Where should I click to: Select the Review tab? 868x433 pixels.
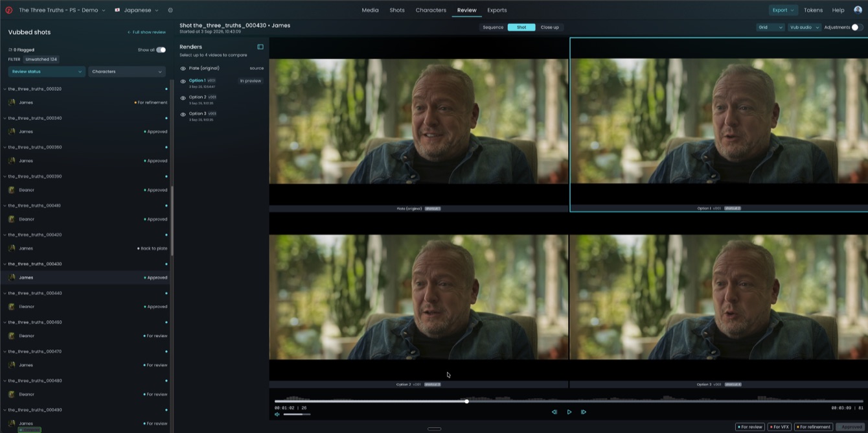466,10
